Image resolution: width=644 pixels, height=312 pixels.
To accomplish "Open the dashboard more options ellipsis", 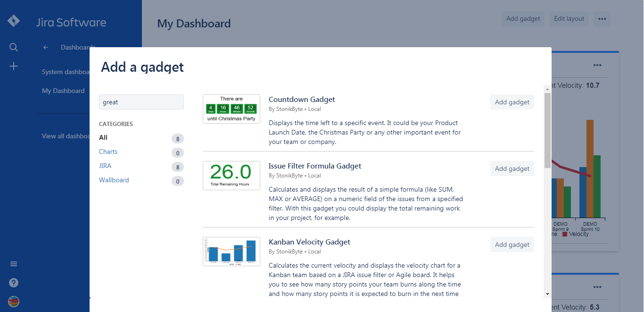I will 602,19.
